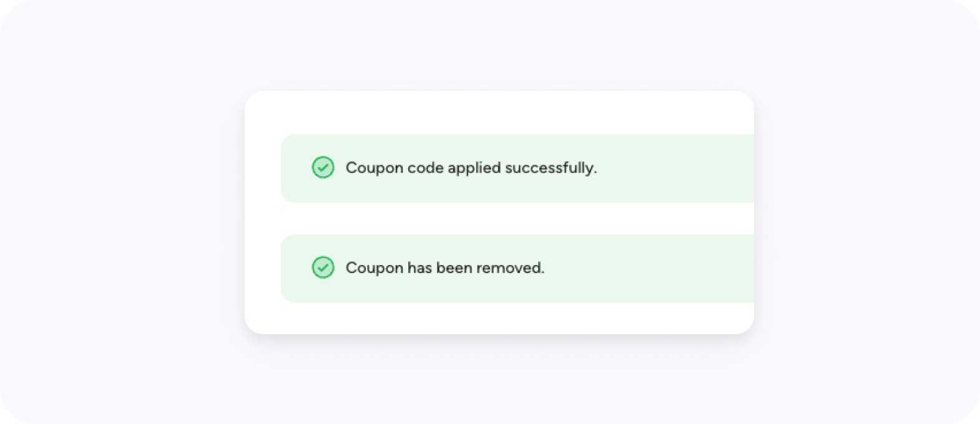Click the gray background left of the card
Screen dimensions: 980x424
(x=125, y=212)
